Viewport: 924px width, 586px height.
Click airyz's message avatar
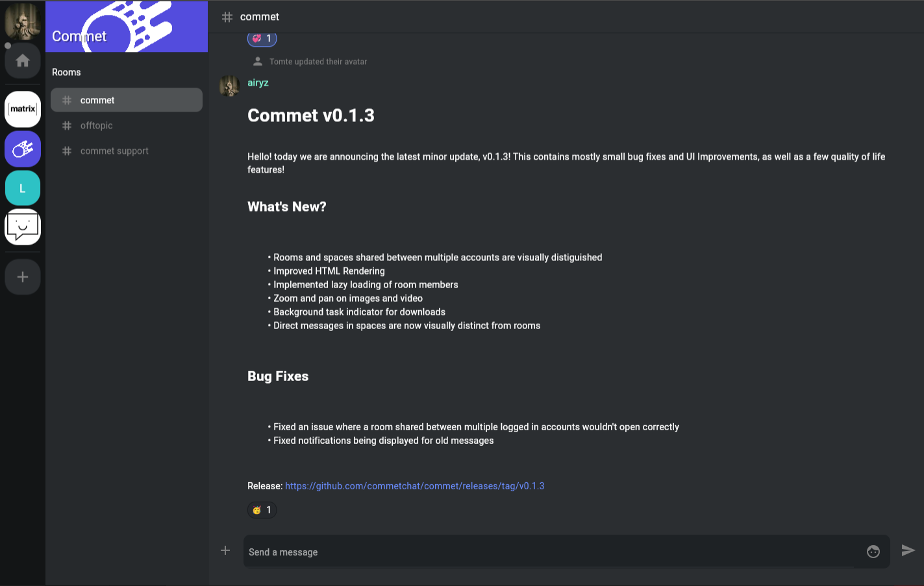[229, 86]
